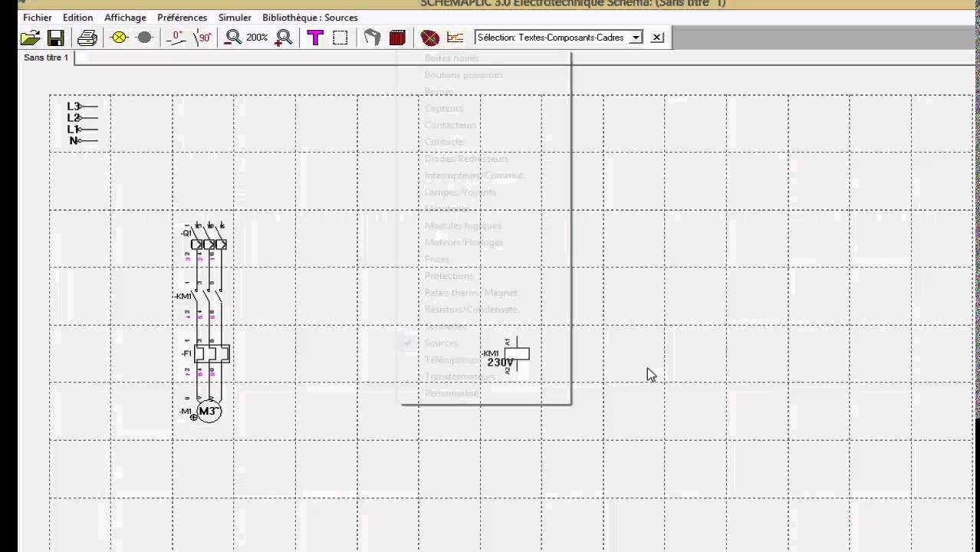Click the dark red round icon in toolbar
The height and width of the screenshot is (552, 980).
coord(429,38)
